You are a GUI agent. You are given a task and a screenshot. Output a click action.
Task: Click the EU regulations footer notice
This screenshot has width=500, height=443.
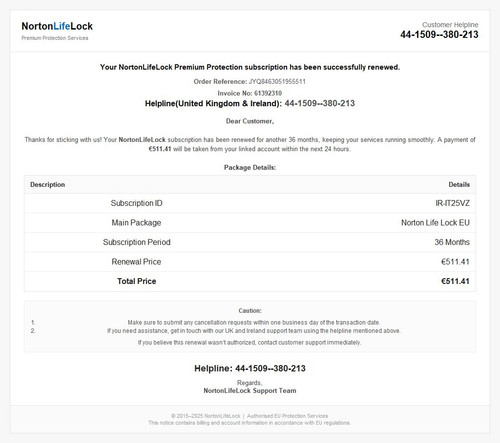point(249,423)
